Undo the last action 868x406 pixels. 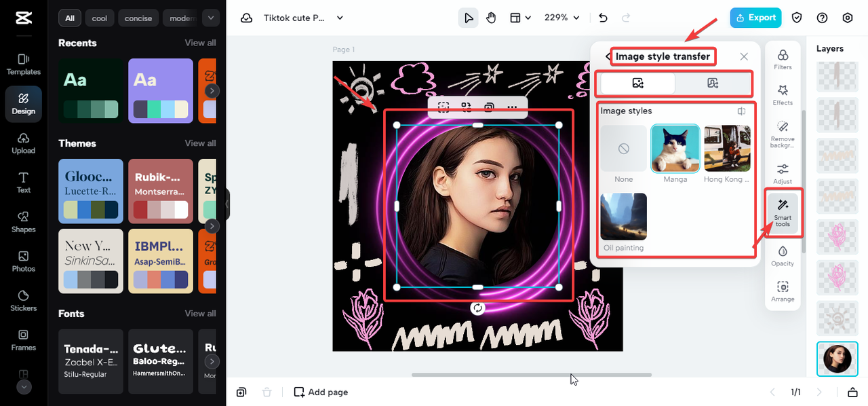[604, 18]
